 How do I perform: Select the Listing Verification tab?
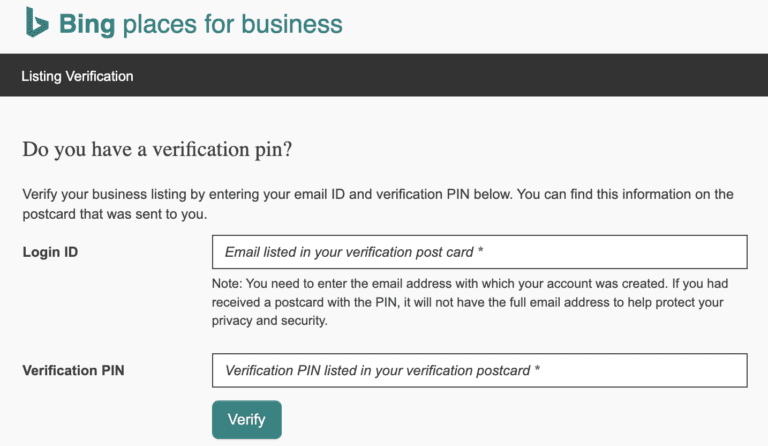coord(77,76)
